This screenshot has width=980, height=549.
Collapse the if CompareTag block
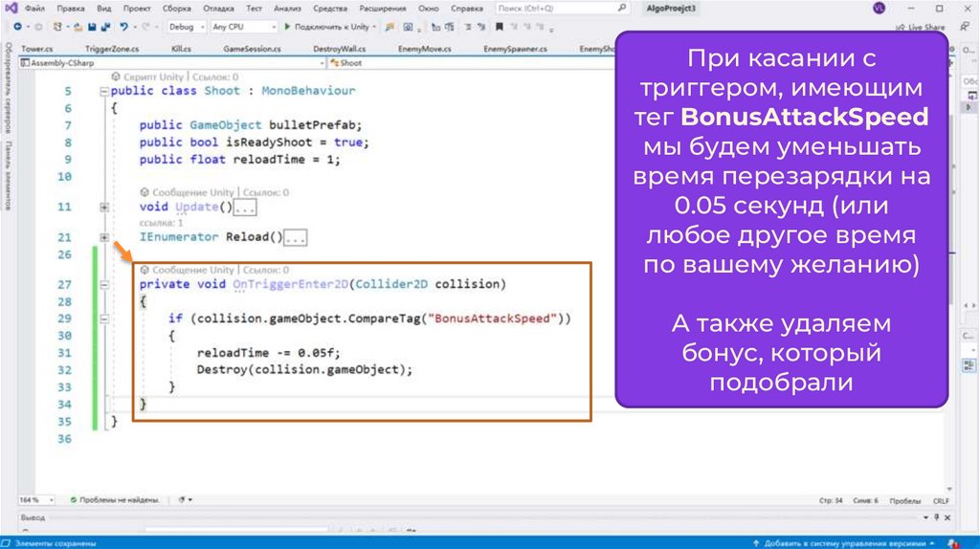pyautogui.click(x=103, y=318)
